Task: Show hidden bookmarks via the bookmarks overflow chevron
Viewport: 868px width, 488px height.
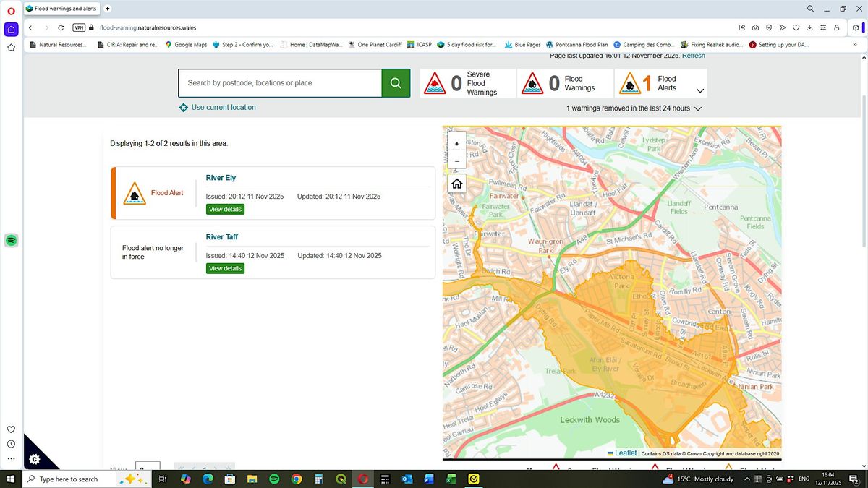Action: point(856,44)
